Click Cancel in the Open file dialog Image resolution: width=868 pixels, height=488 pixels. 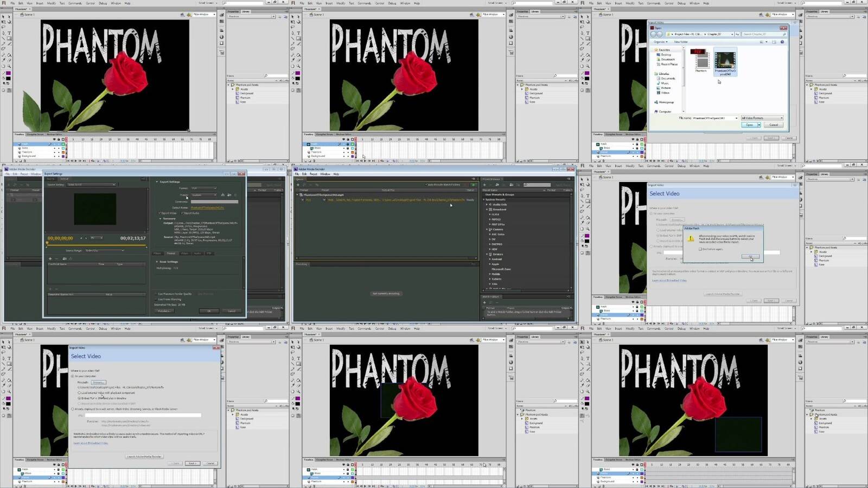pyautogui.click(x=774, y=125)
